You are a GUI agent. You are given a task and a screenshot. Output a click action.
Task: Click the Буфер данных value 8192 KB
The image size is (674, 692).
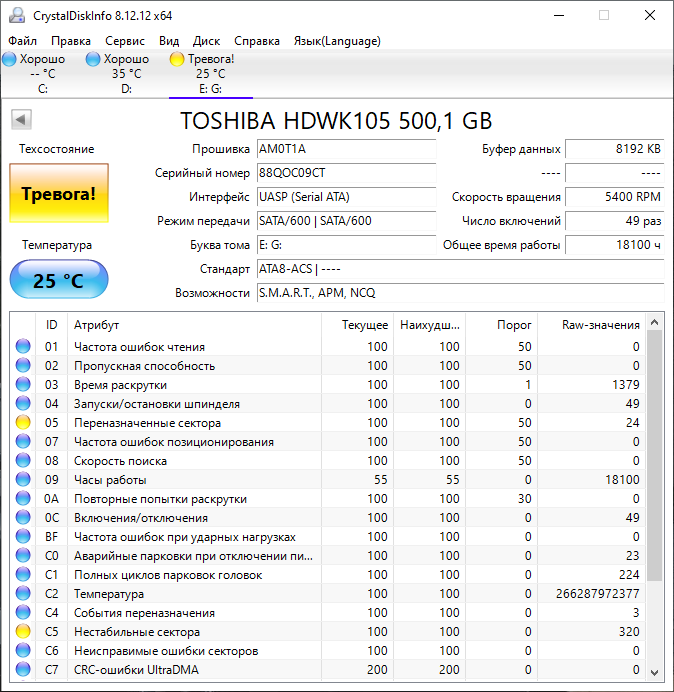pyautogui.click(x=614, y=149)
